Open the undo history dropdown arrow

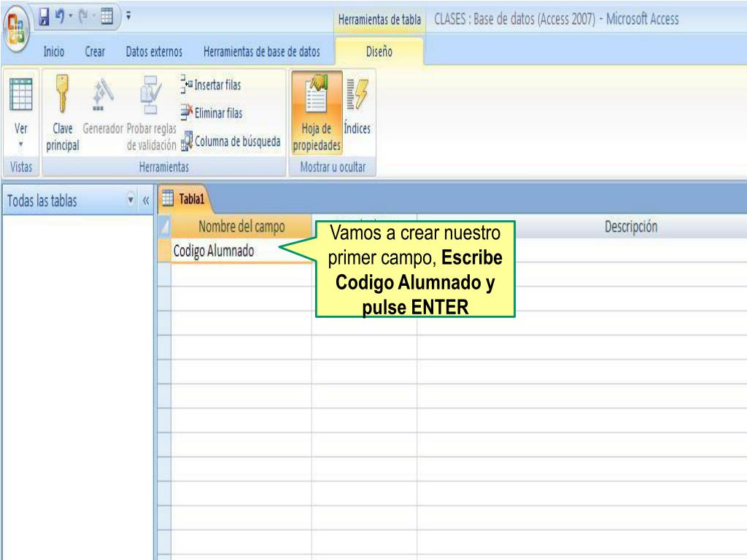click(x=71, y=17)
